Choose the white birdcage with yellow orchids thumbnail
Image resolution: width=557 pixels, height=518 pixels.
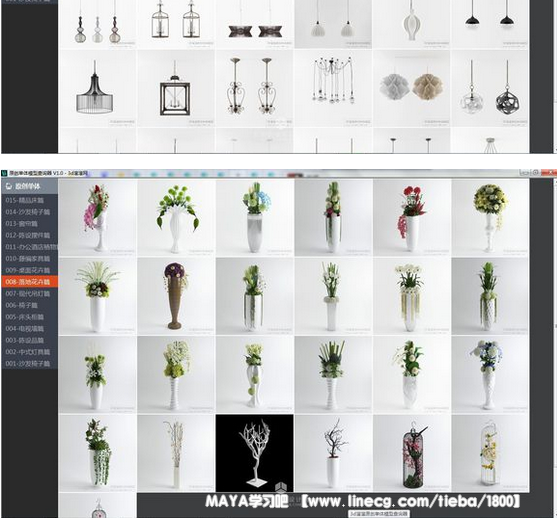point(490,453)
